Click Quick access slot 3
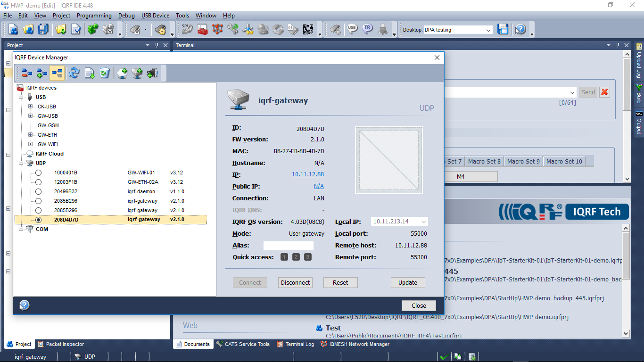This screenshot has width=644, height=362. (308, 257)
